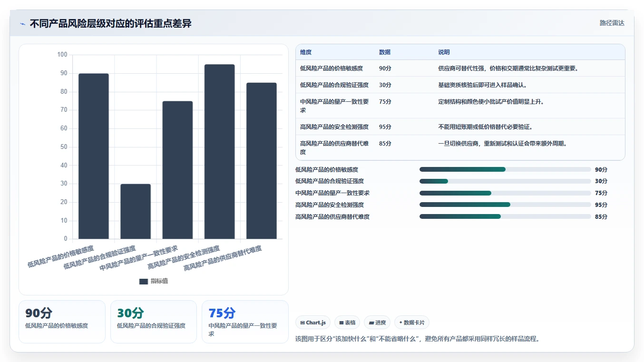Click the 低风险产品的价格敏感度 chart bar
The image size is (644, 362).
94,156
